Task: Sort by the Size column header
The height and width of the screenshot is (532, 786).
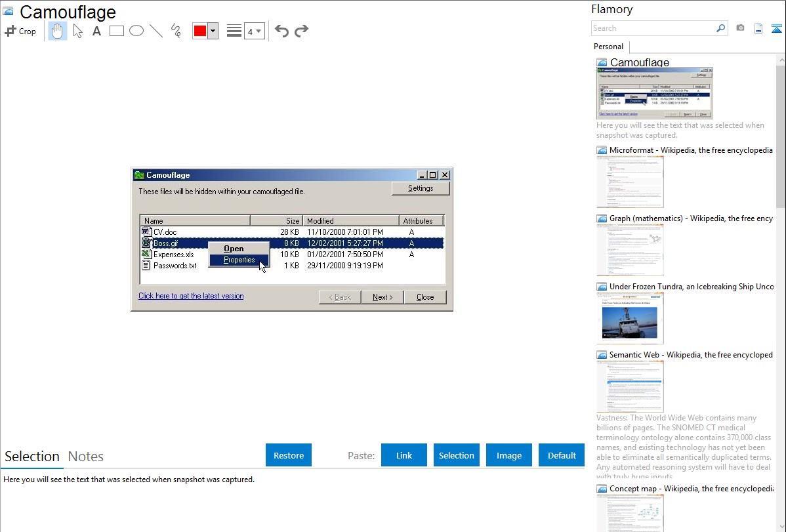Action: click(277, 220)
